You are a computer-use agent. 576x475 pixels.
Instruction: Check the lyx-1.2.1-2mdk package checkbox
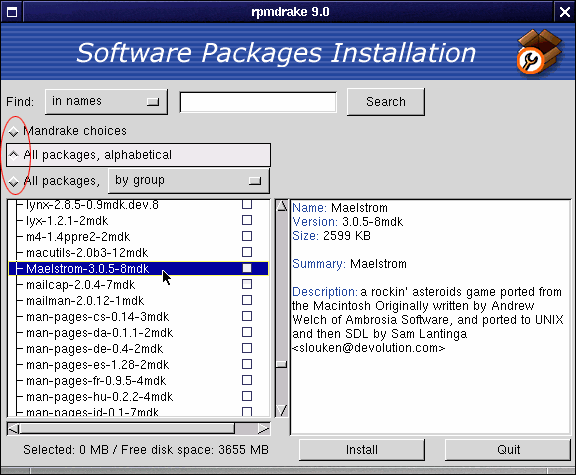247,220
